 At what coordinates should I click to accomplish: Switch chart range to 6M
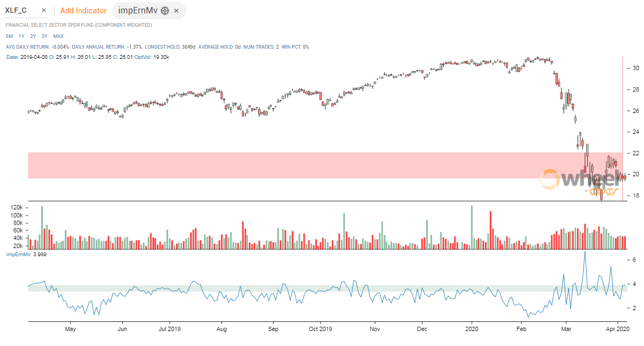(x=10, y=36)
